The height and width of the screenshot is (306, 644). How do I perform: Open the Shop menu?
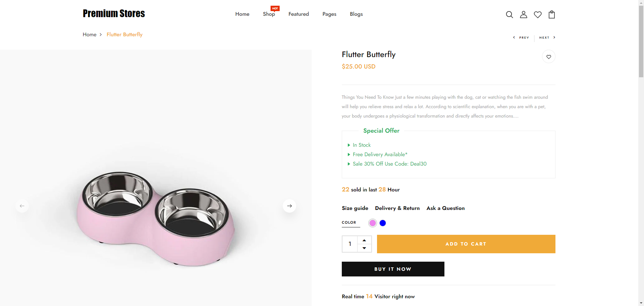pos(269,14)
